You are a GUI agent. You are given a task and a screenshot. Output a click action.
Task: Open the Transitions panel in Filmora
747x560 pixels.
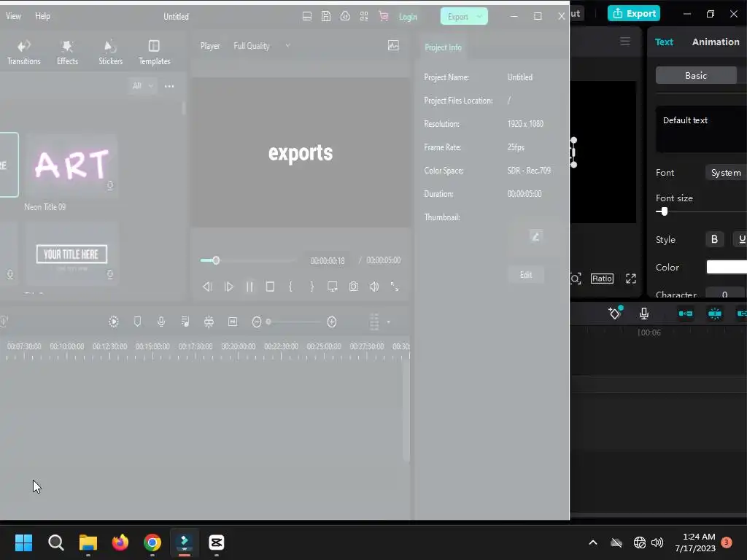tap(24, 52)
